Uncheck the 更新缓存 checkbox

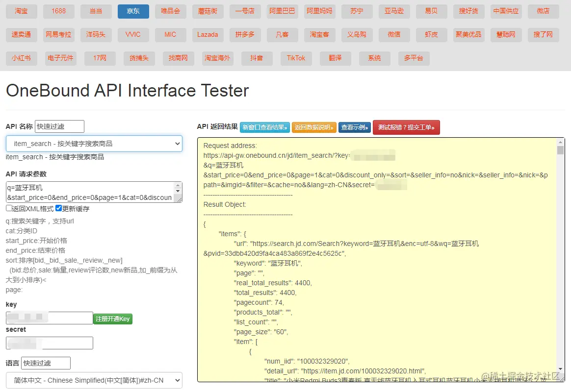coord(59,208)
